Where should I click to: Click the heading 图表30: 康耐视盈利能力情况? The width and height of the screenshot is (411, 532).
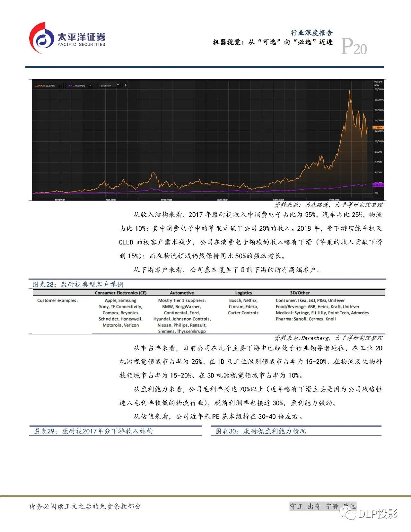tap(261, 431)
